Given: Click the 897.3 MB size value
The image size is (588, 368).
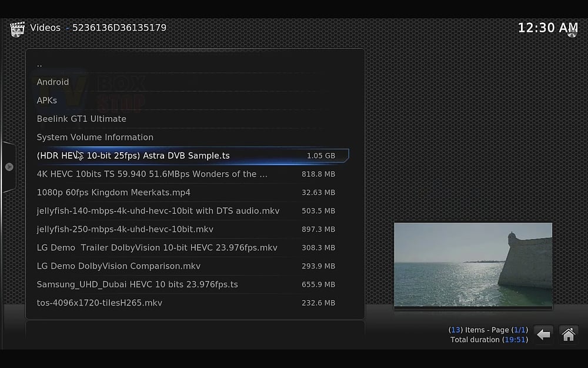Looking at the screenshot, I should click(x=318, y=229).
